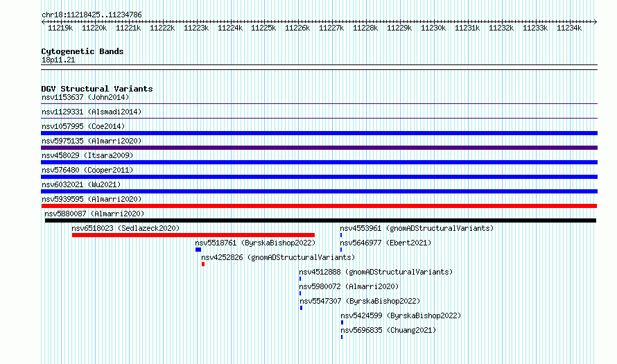Screen dimensions: 617x364
Task: Open nsv5646977 (Ebert2021) variant label
Action: [385, 243]
